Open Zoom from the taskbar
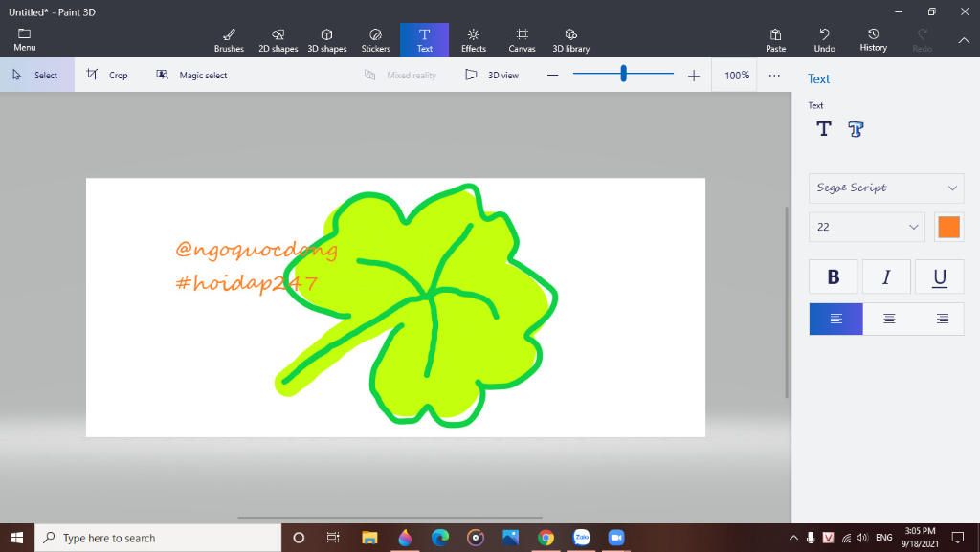The width and height of the screenshot is (980, 552). [616, 538]
